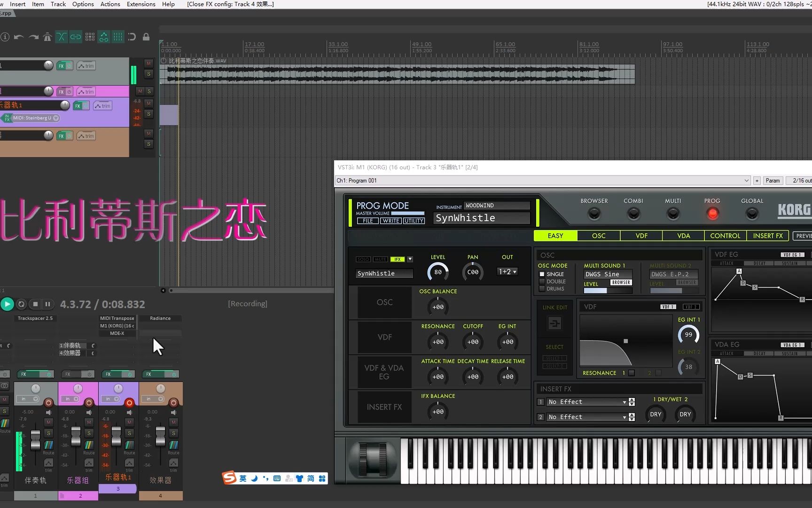Open the Options menu
This screenshot has width=812, height=508.
(83, 4)
